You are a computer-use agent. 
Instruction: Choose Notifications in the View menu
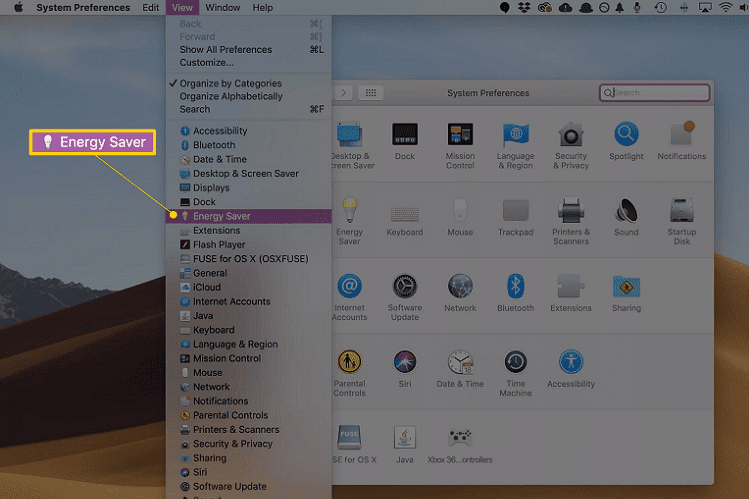249,401
